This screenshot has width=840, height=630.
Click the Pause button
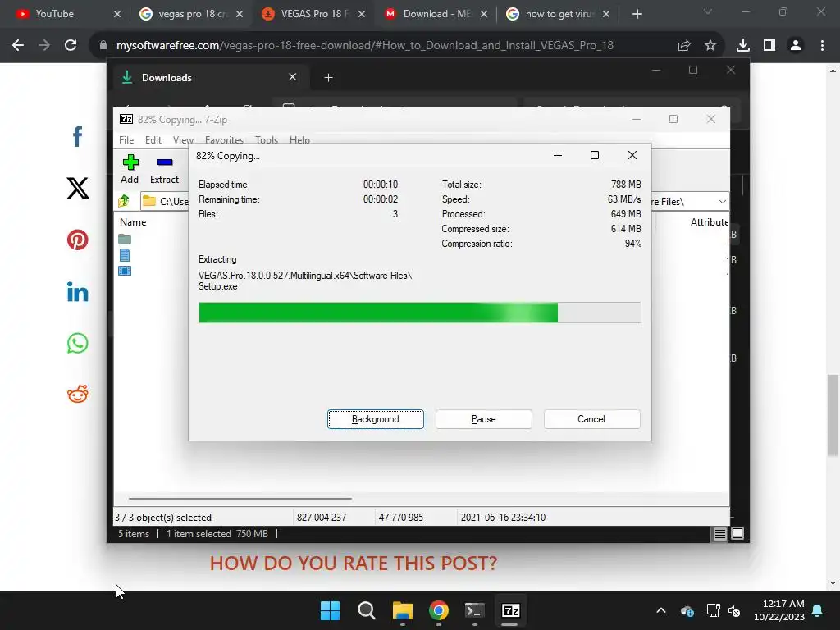484,419
